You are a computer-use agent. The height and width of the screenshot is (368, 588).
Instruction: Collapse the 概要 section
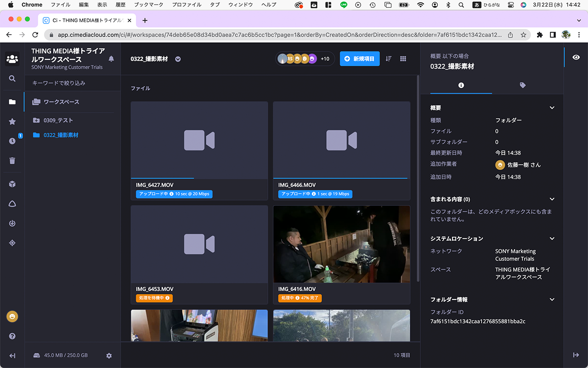[552, 108]
